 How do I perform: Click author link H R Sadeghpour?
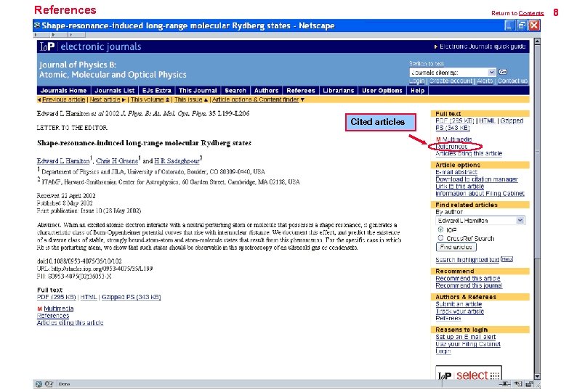177,161
